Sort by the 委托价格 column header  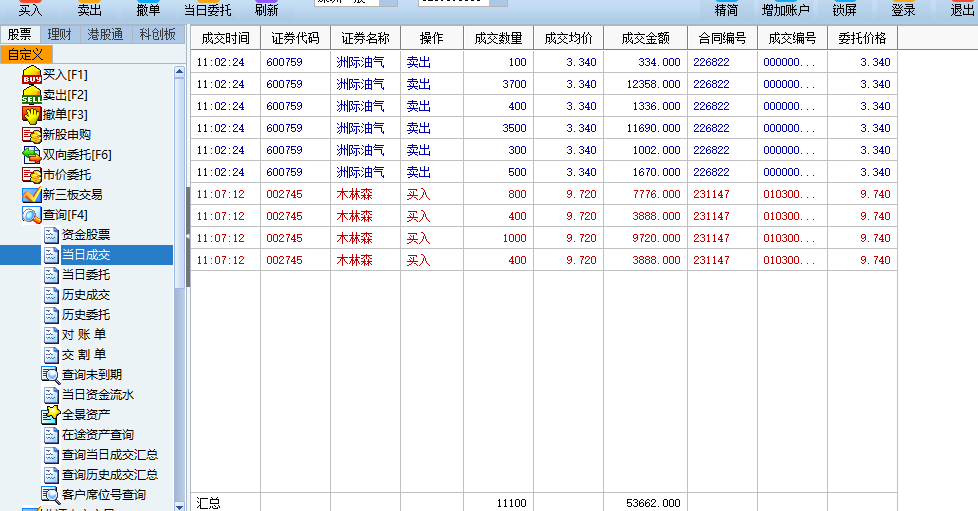pyautogui.click(x=862, y=38)
